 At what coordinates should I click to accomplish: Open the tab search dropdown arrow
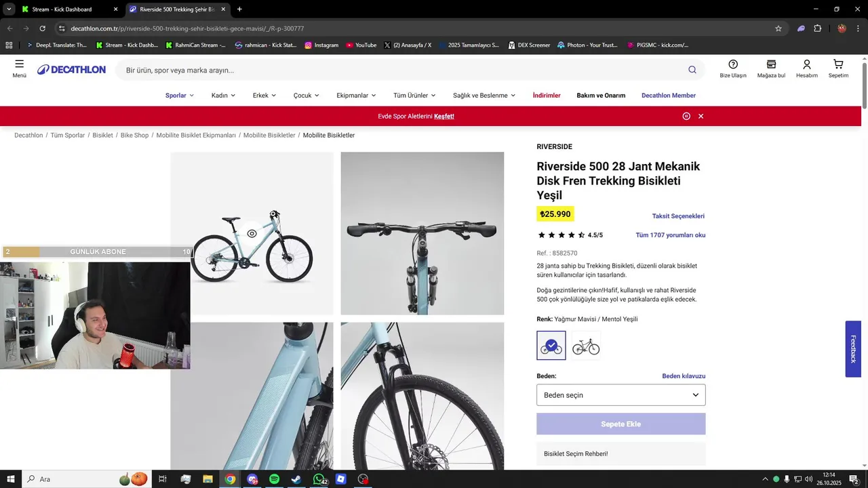[x=9, y=9]
